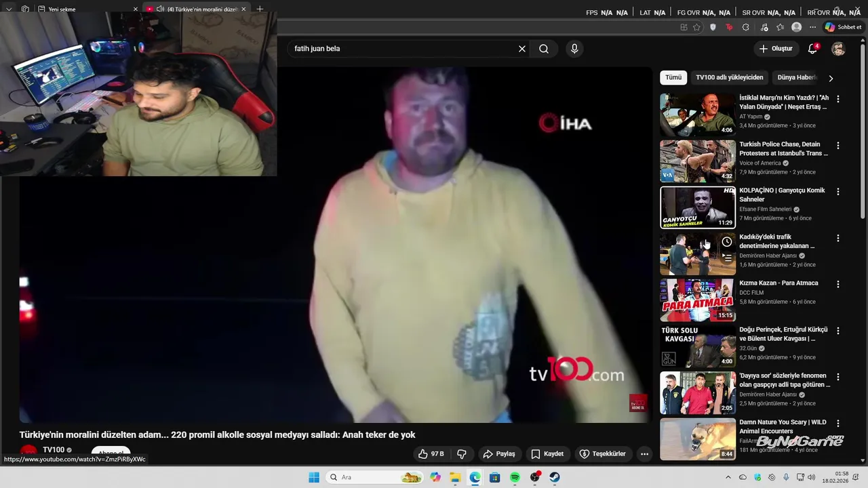Screen dimensions: 868x488
Task: Open Demirören Haber Ajansı channel under Kadıköy video
Action: click(x=768, y=256)
